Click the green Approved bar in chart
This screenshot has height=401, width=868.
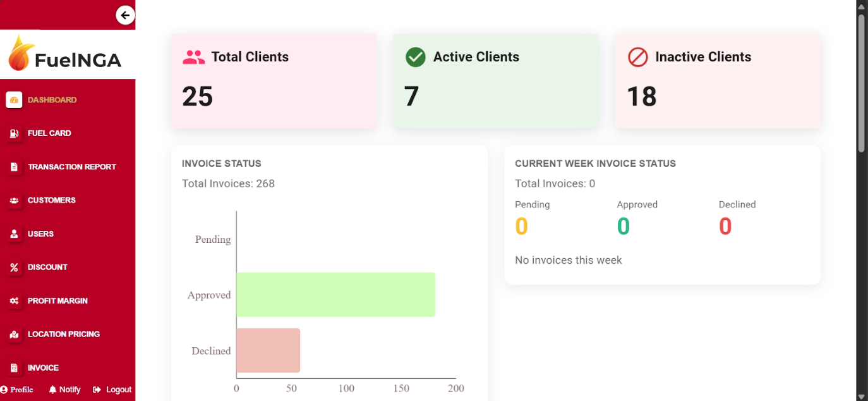tap(335, 295)
